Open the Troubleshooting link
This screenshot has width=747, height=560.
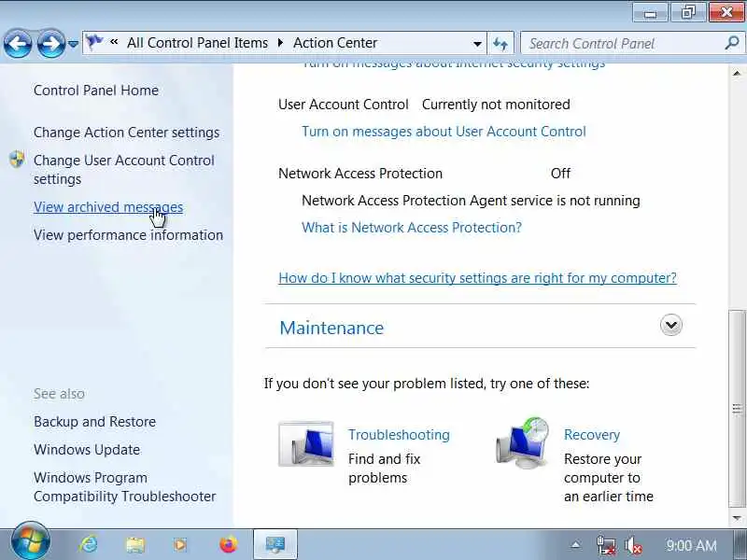tap(399, 435)
